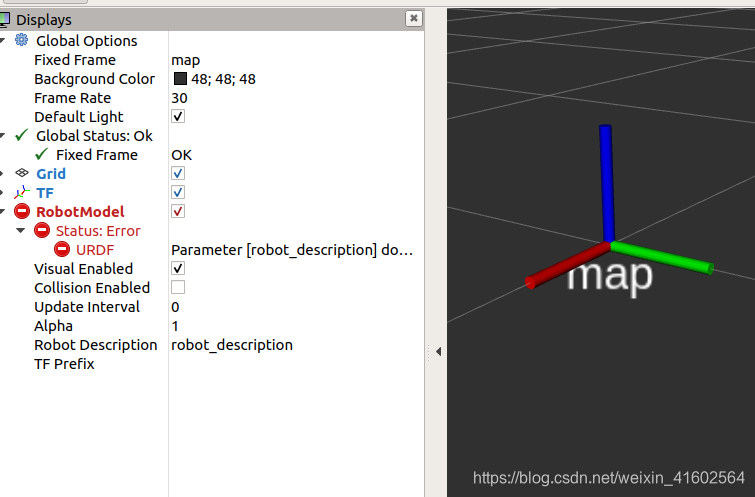This screenshot has width=755, height=497.
Task: Expand the Grid display node
Action: pyautogui.click(x=2, y=173)
